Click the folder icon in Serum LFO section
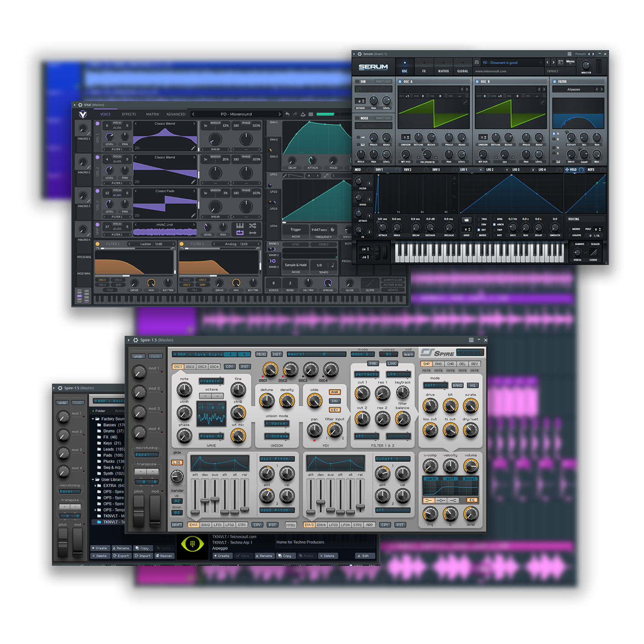The image size is (644, 644). pyautogui.click(x=466, y=220)
